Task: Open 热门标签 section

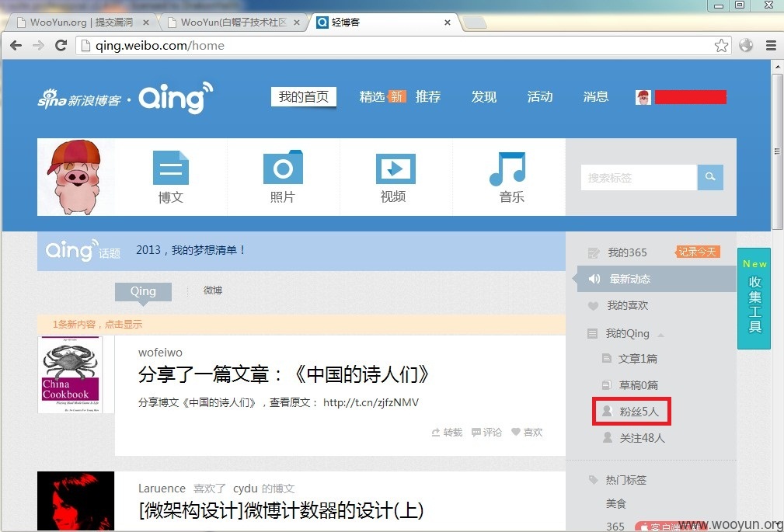Action: pos(626,480)
